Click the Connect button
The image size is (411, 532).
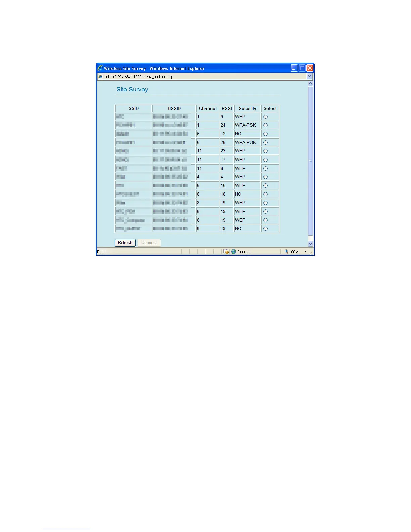coord(149,243)
